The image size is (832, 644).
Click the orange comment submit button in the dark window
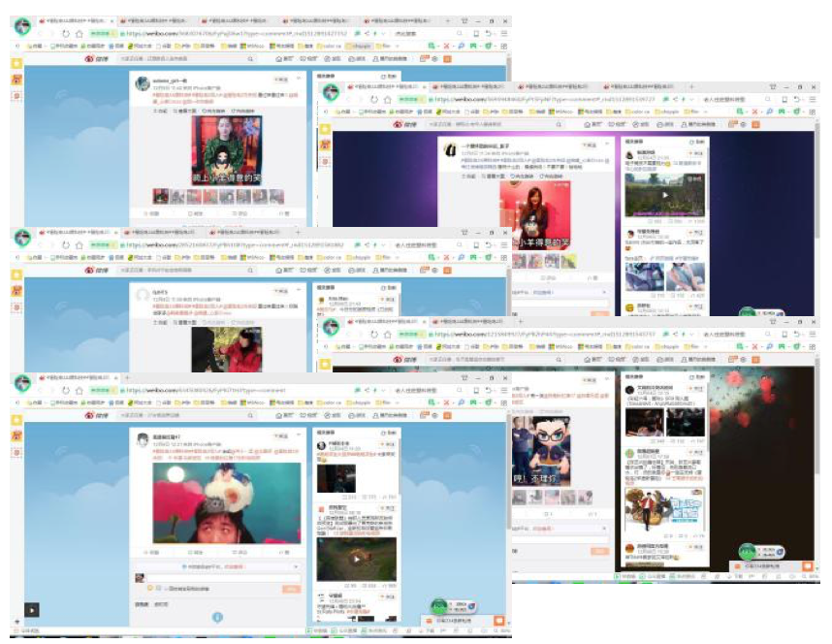click(x=600, y=552)
